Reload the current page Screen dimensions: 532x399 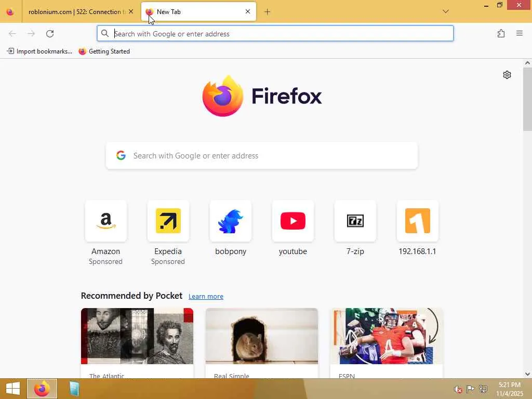pos(50,34)
